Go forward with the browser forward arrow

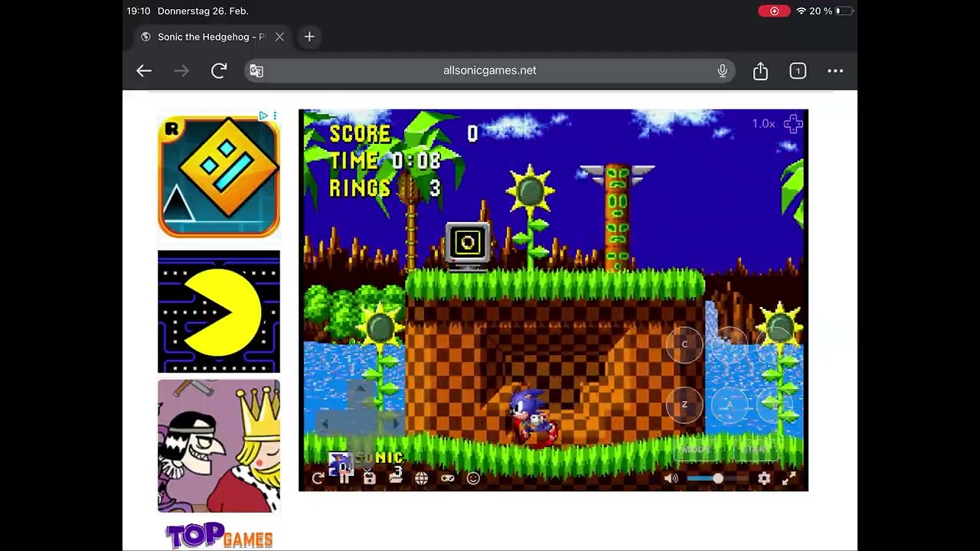(181, 70)
